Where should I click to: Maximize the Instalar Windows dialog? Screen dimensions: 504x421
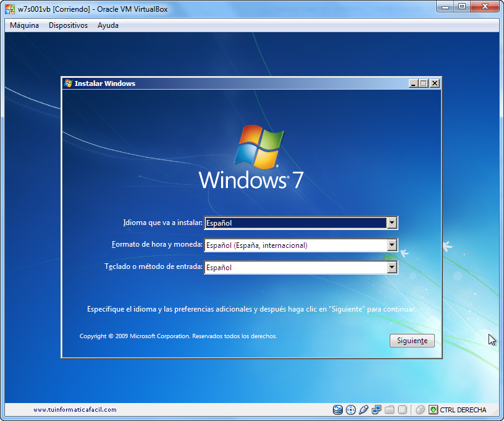pos(424,83)
